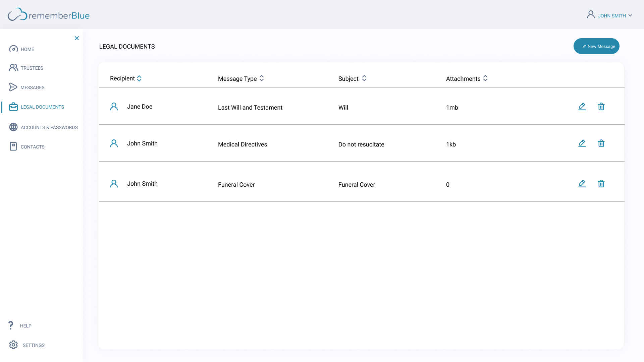
Task: Delete the Funeral Cover document
Action: 601,184
